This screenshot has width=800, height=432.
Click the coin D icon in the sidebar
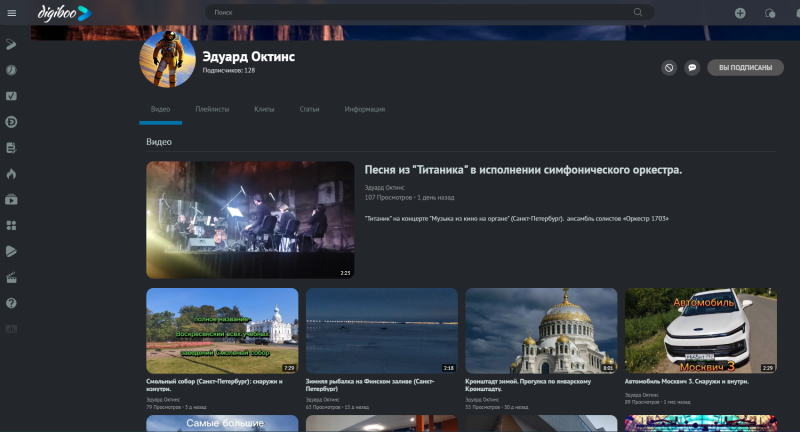coord(11,122)
